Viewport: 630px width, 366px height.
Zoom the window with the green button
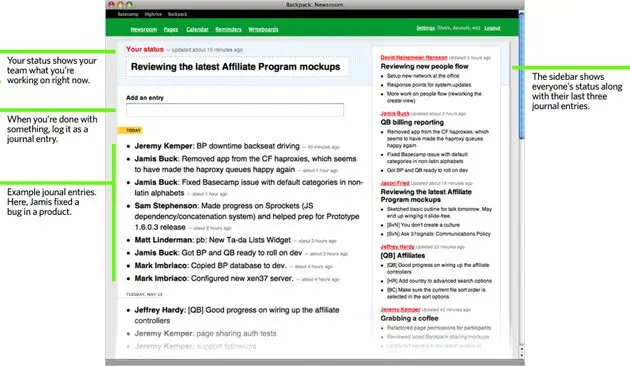coord(129,4)
